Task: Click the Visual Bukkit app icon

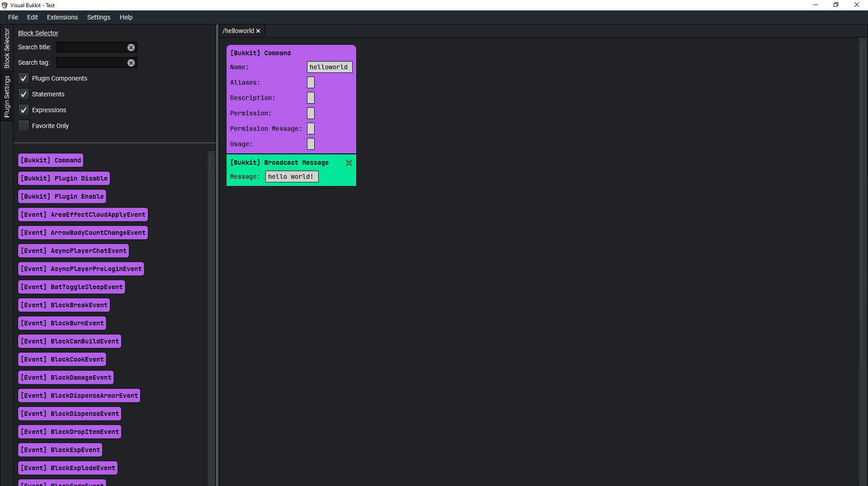Action: (5, 5)
